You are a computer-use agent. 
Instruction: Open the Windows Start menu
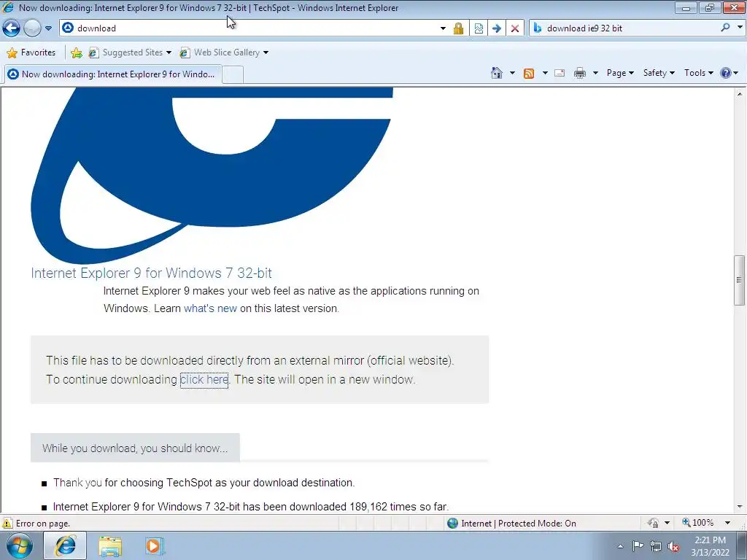pos(19,545)
